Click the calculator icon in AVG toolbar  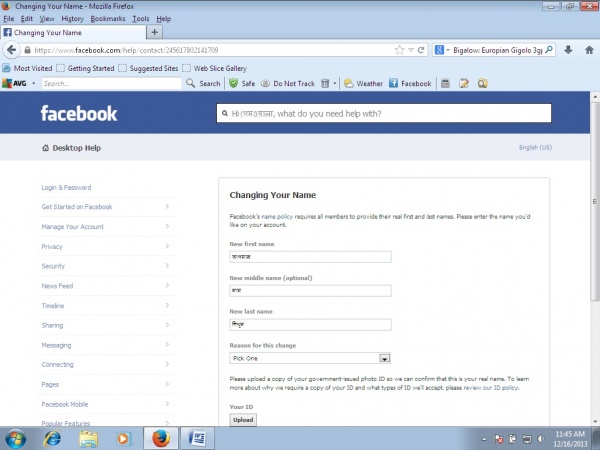pos(445,83)
